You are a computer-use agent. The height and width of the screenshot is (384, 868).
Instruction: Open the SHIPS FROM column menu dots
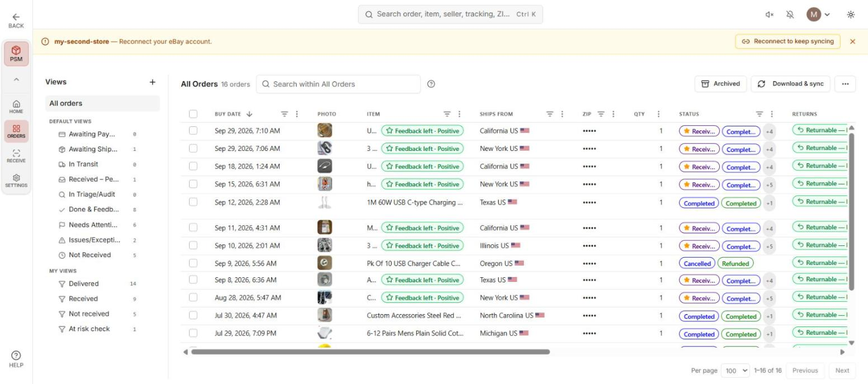coord(563,114)
